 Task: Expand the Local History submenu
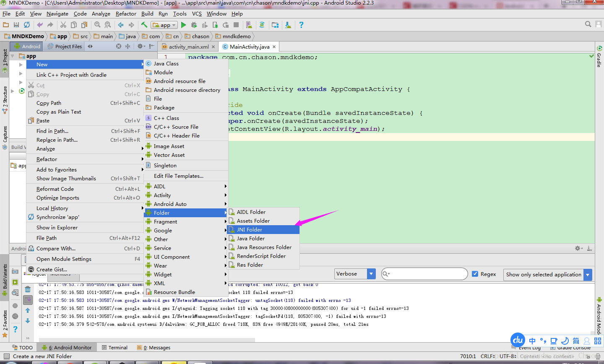coord(85,208)
